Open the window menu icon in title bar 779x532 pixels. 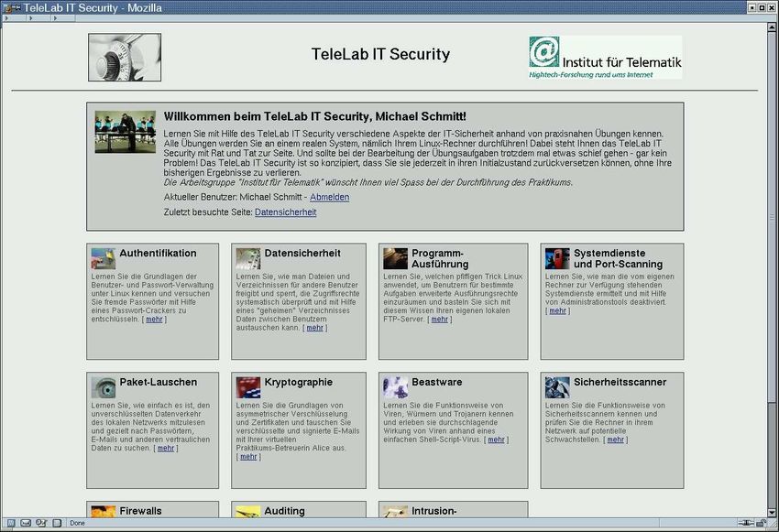coord(7,7)
